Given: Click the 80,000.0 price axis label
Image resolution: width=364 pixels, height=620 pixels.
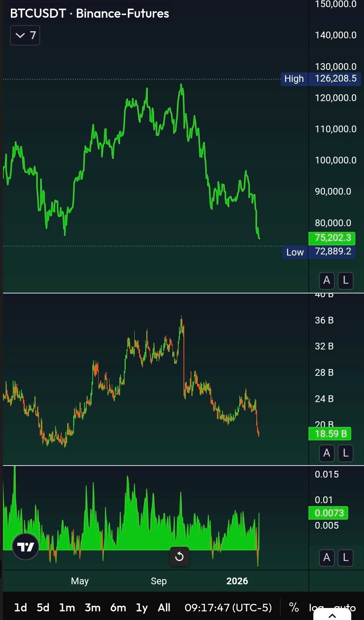Looking at the screenshot, I should tap(333, 223).
